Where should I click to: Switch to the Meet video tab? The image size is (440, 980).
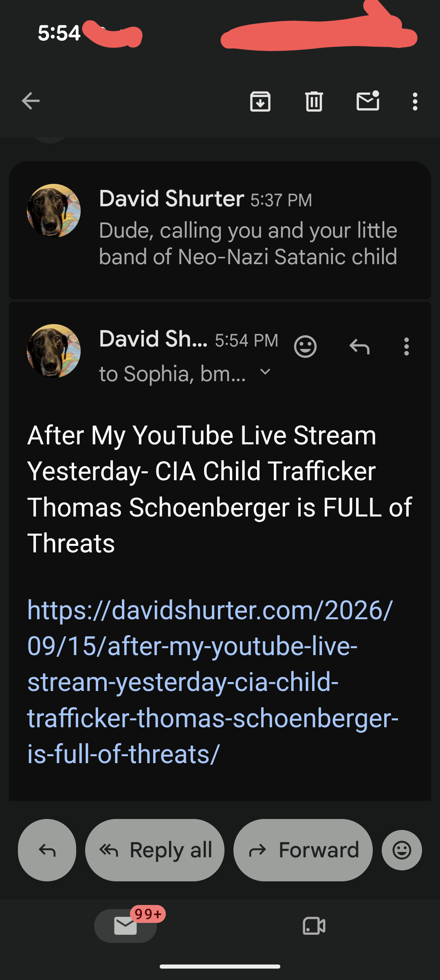click(x=314, y=926)
